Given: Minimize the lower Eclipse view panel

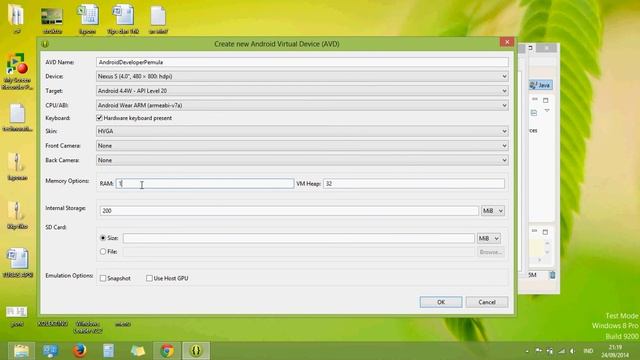Looking at the screenshot, I should click(534, 231).
